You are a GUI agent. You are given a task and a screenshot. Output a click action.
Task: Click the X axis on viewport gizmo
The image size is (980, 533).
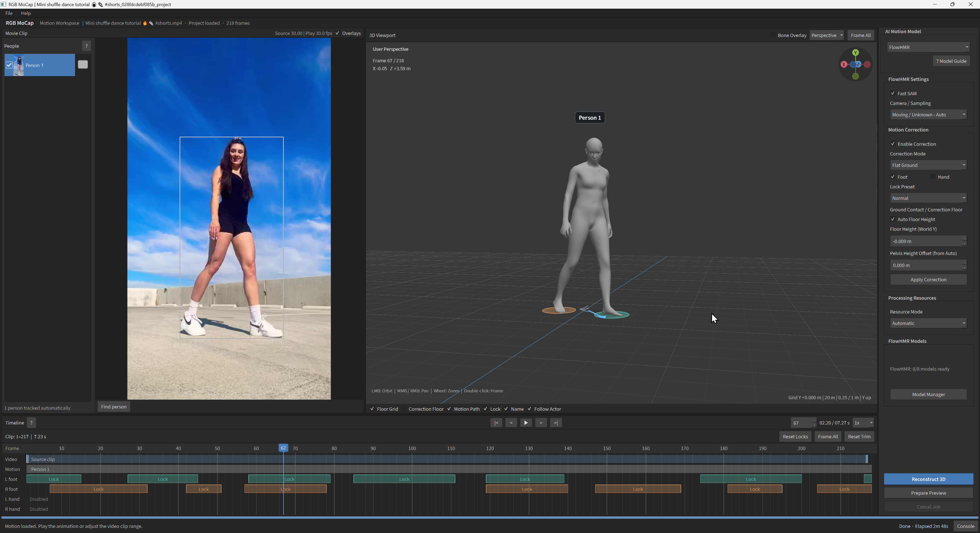pyautogui.click(x=844, y=64)
